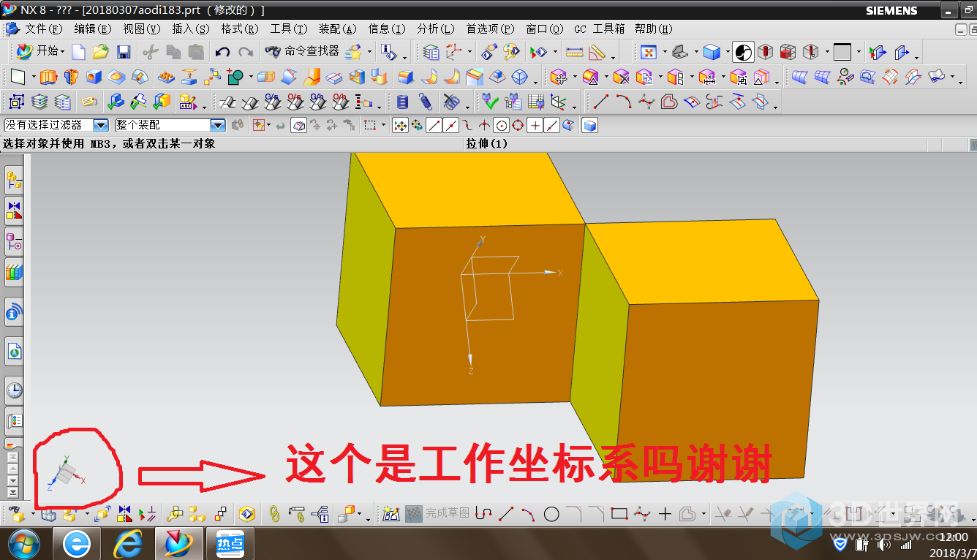
Task: Click the Undo arrow icon
Action: coord(223,52)
